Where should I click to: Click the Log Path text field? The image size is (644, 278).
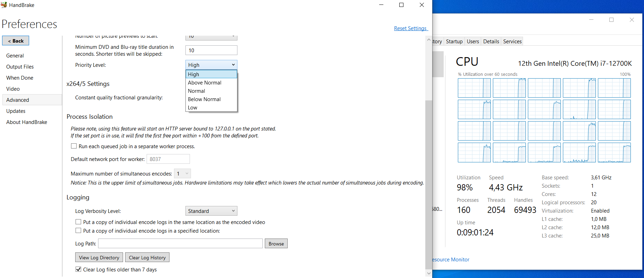click(180, 243)
